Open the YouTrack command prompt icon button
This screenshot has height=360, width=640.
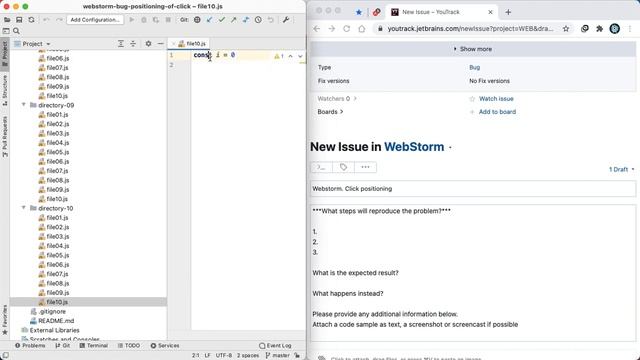pos(322,167)
